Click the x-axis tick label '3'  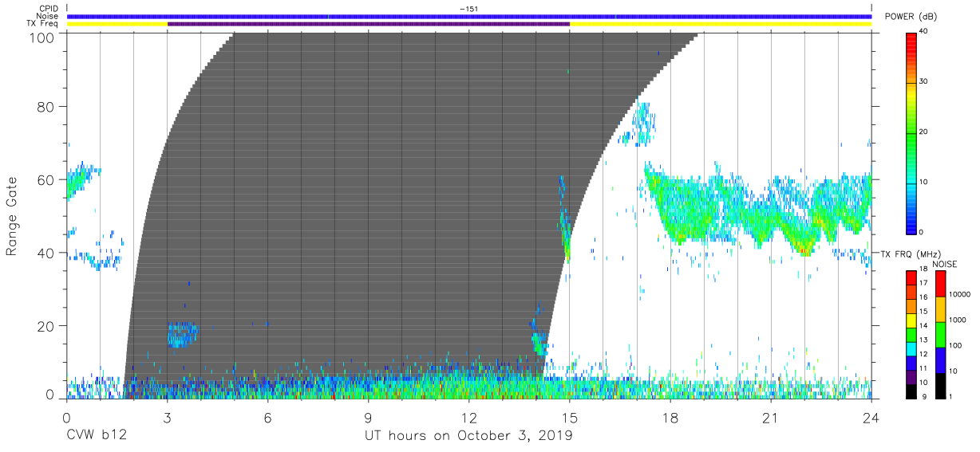[167, 418]
